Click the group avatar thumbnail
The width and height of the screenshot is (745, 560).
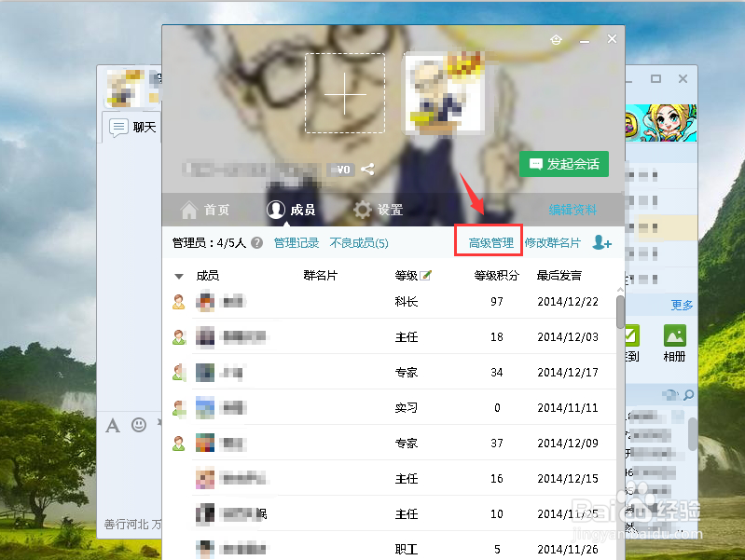[x=445, y=92]
